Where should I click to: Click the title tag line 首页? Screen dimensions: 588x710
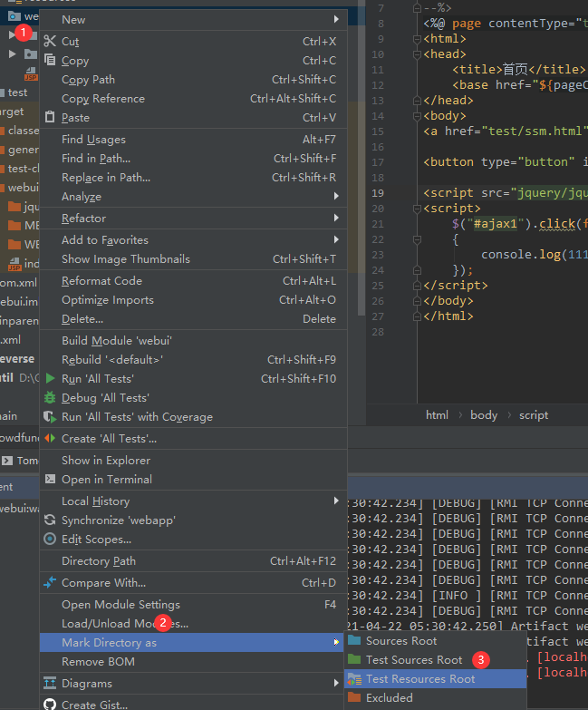click(519, 69)
